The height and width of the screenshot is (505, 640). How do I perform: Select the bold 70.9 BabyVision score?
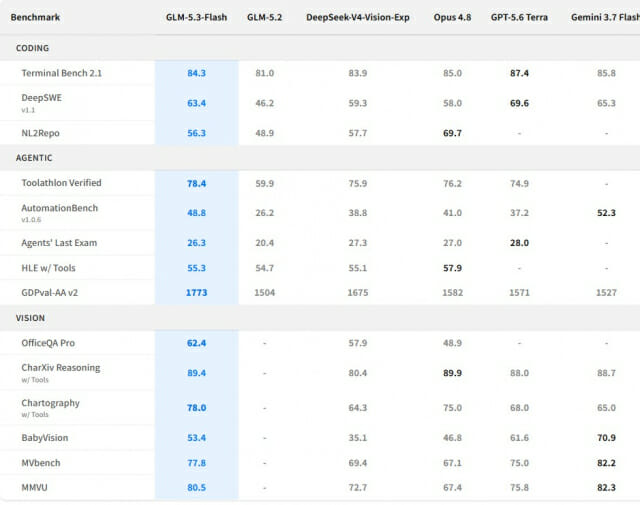click(606, 438)
